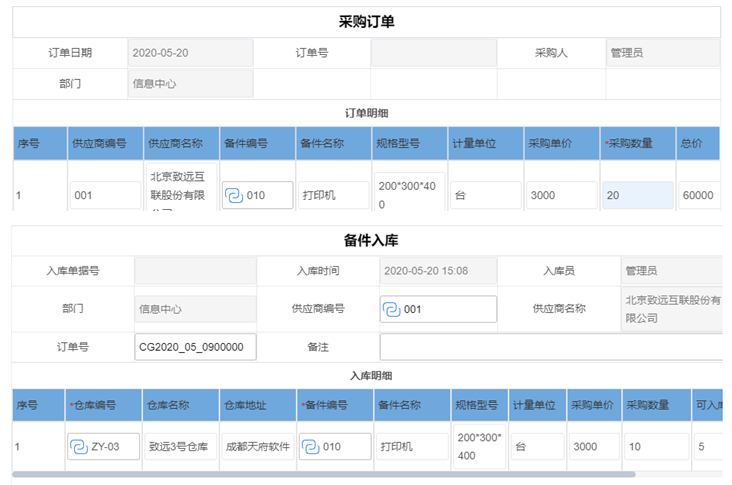The height and width of the screenshot is (485, 732).
Task: Click the empty 入库单据号 field
Action: pyautogui.click(x=194, y=270)
